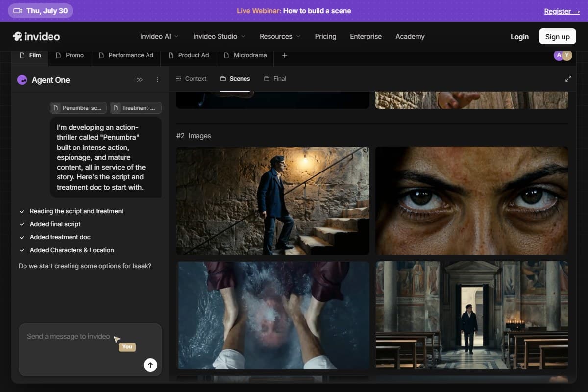
Task: Click the Sign up button
Action: pyautogui.click(x=558, y=37)
